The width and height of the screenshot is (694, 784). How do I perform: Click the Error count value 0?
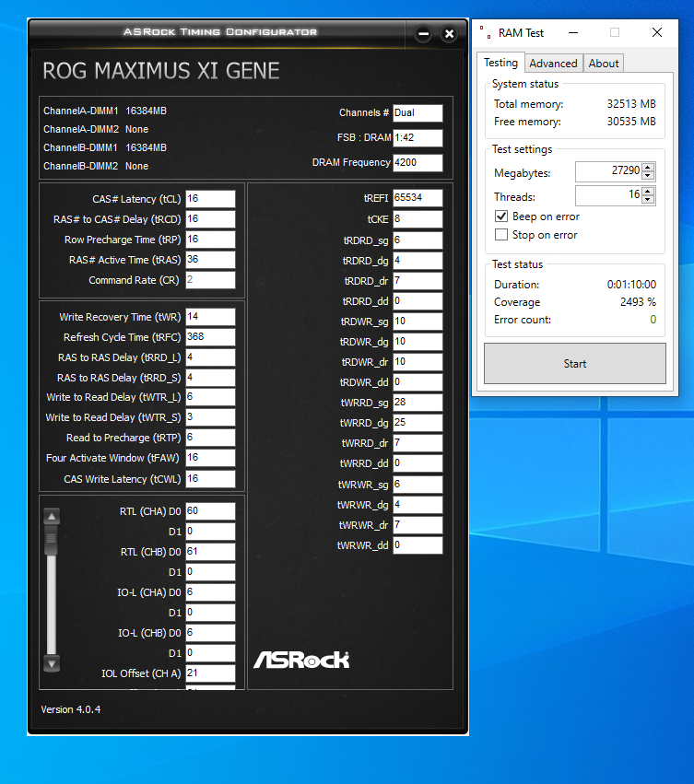point(653,320)
